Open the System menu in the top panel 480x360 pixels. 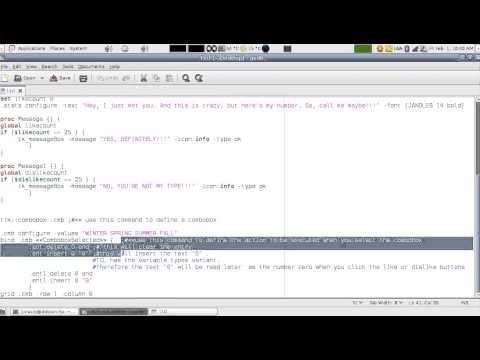[x=78, y=49]
